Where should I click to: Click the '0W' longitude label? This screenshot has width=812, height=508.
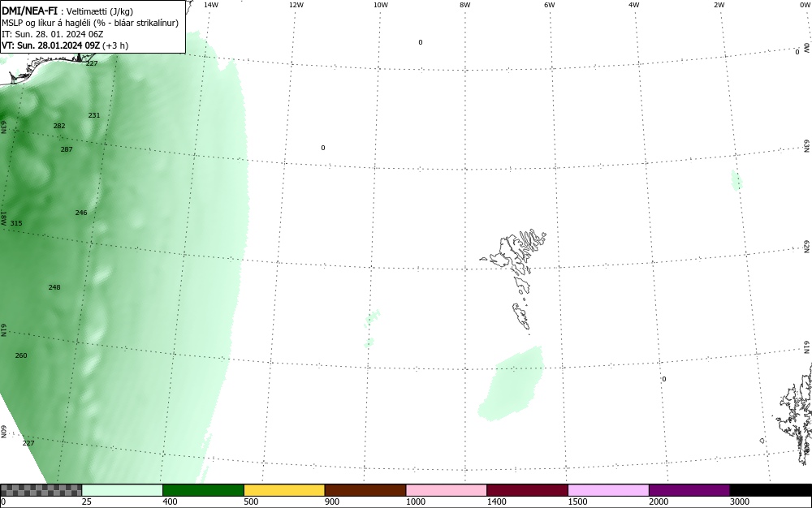[804, 5]
